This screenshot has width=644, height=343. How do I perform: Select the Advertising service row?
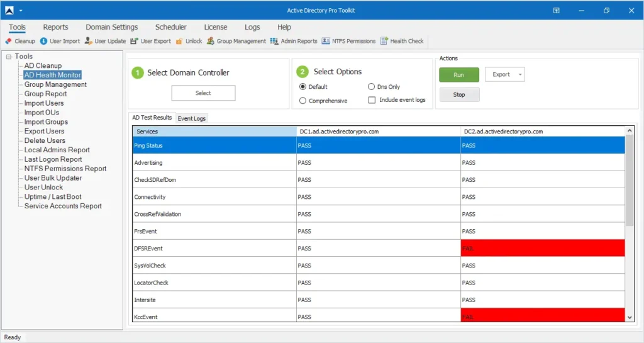379,162
